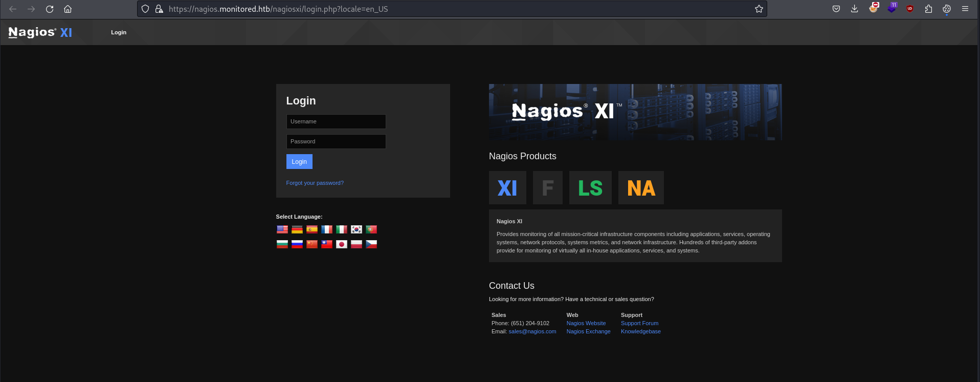This screenshot has width=980, height=382.
Task: Open the Firefox application menu
Action: coord(965,9)
